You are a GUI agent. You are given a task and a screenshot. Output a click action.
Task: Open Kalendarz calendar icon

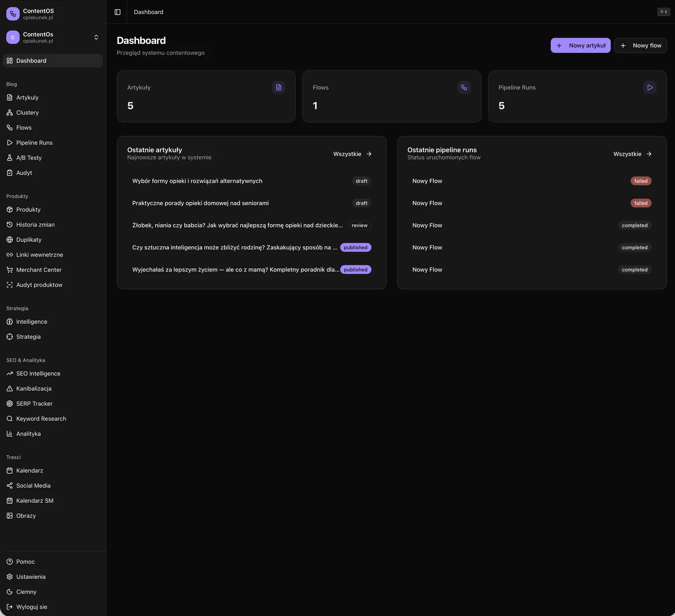point(9,470)
